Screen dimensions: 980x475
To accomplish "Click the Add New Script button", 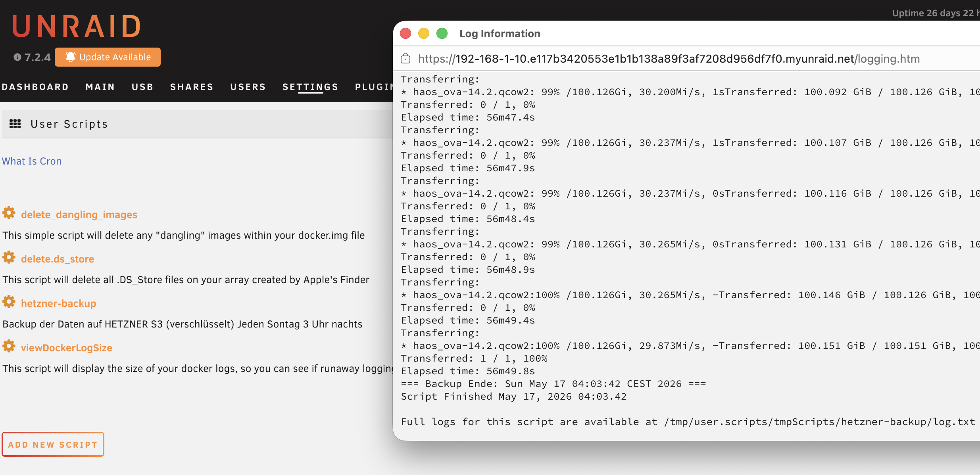I will (x=53, y=444).
